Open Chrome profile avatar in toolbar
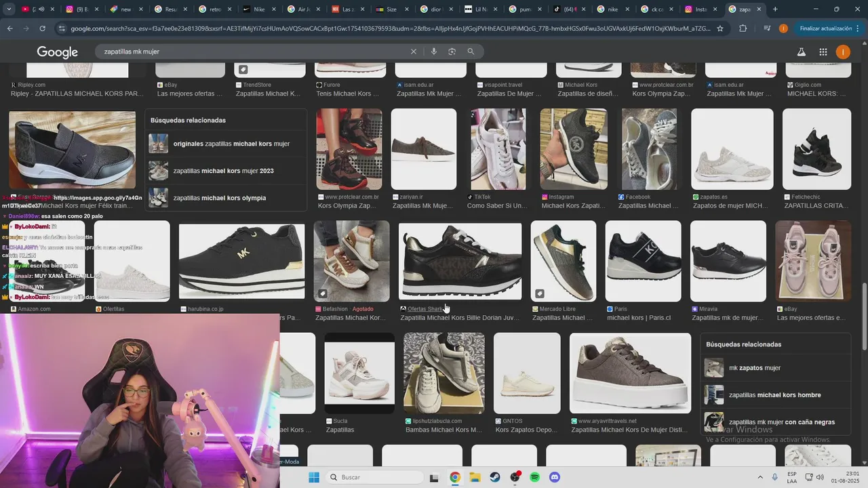 [x=783, y=28]
